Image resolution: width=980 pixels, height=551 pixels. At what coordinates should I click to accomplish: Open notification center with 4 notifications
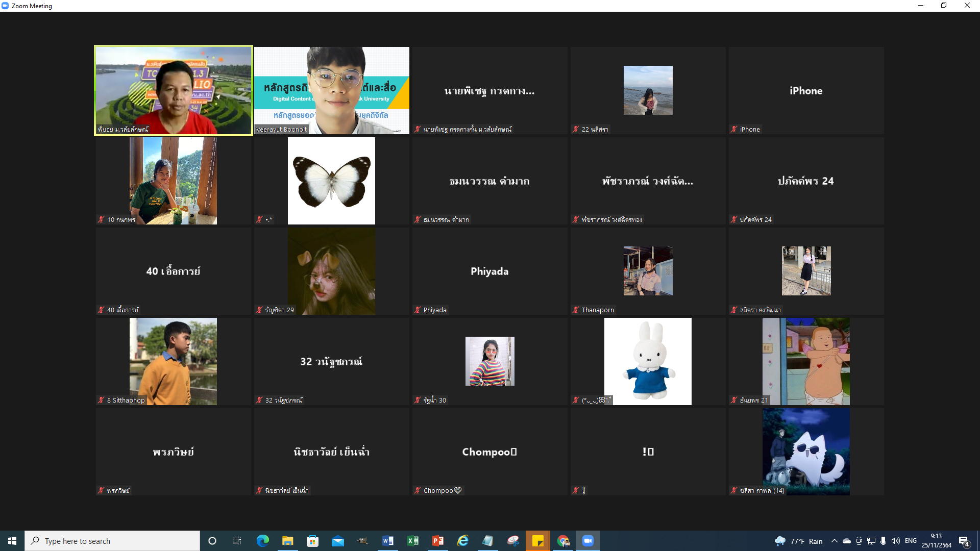point(964,541)
